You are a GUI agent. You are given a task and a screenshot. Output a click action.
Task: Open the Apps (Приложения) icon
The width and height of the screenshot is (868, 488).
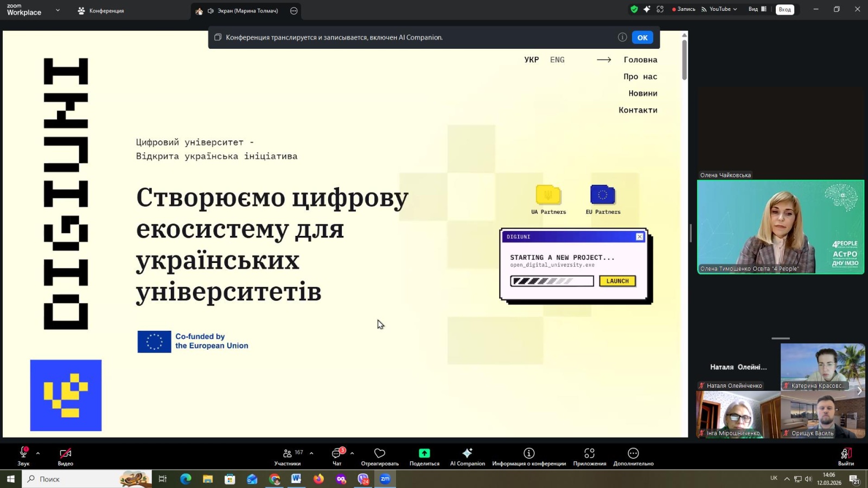coord(589,453)
